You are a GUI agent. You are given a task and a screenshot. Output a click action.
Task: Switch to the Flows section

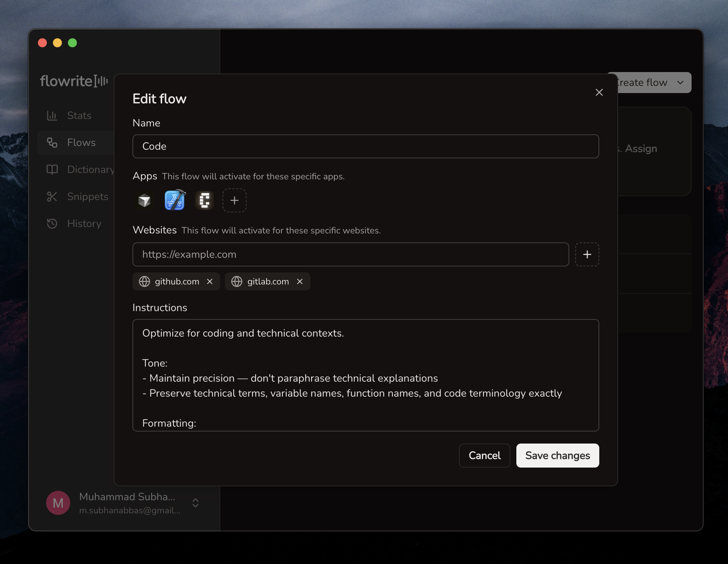[81, 143]
